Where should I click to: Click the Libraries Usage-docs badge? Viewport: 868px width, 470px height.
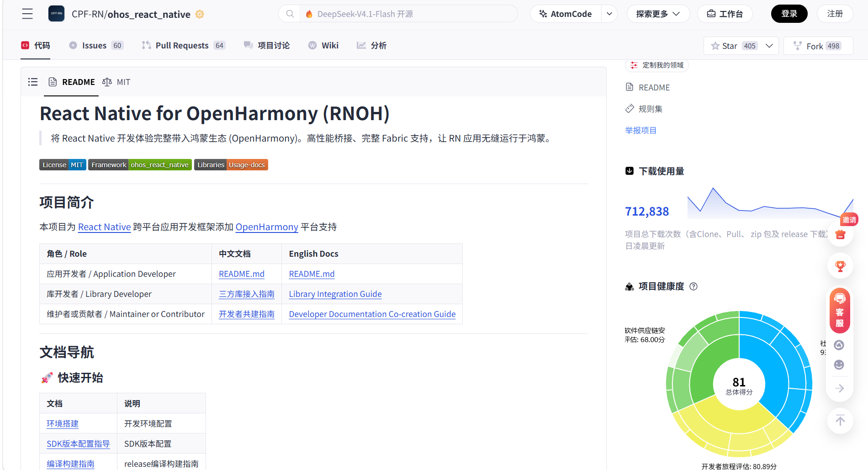pyautogui.click(x=231, y=164)
